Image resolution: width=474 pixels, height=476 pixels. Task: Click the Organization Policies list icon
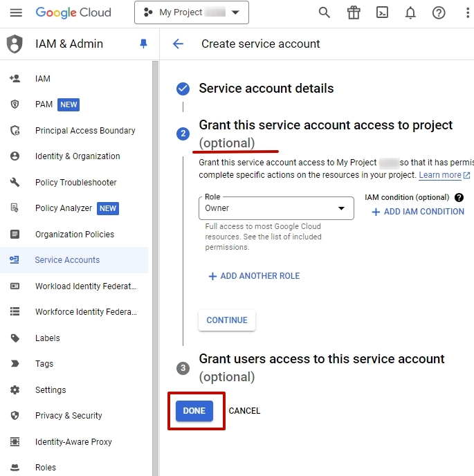15,235
